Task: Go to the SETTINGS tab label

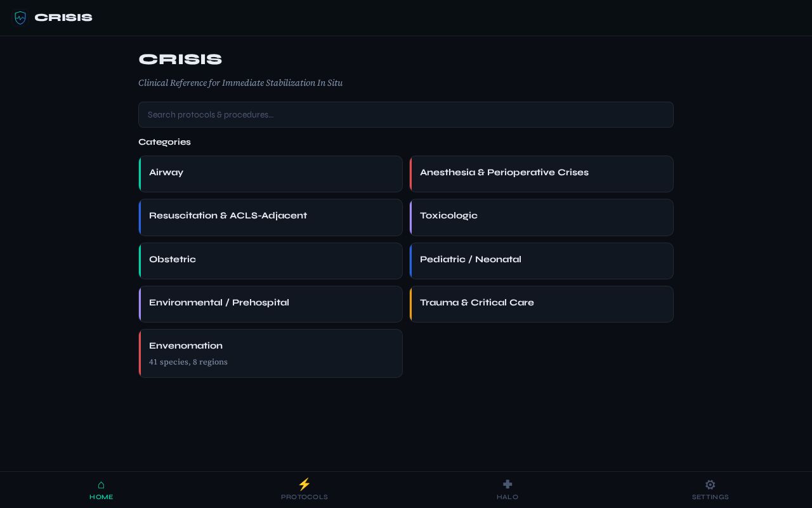Action: tap(710, 497)
